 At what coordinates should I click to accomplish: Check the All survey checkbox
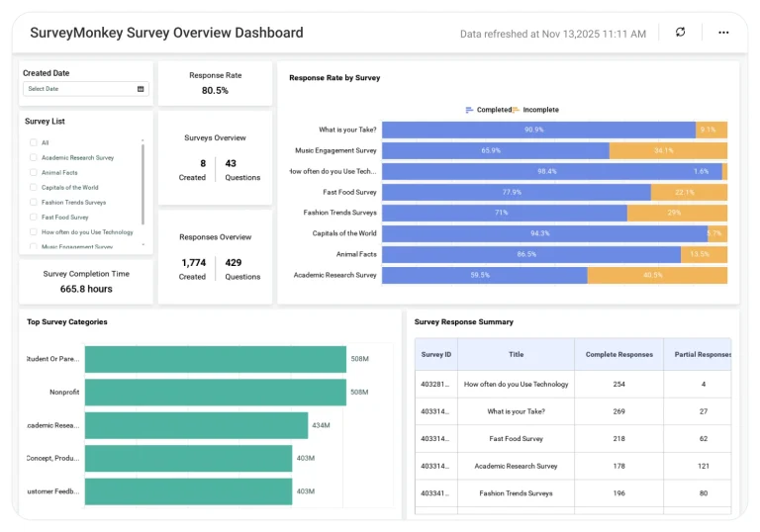point(34,142)
